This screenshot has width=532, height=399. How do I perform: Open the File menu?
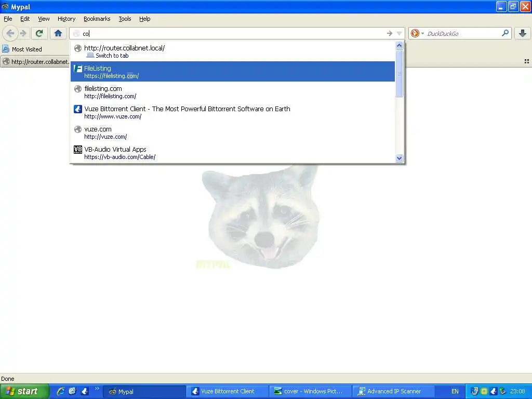[8, 19]
